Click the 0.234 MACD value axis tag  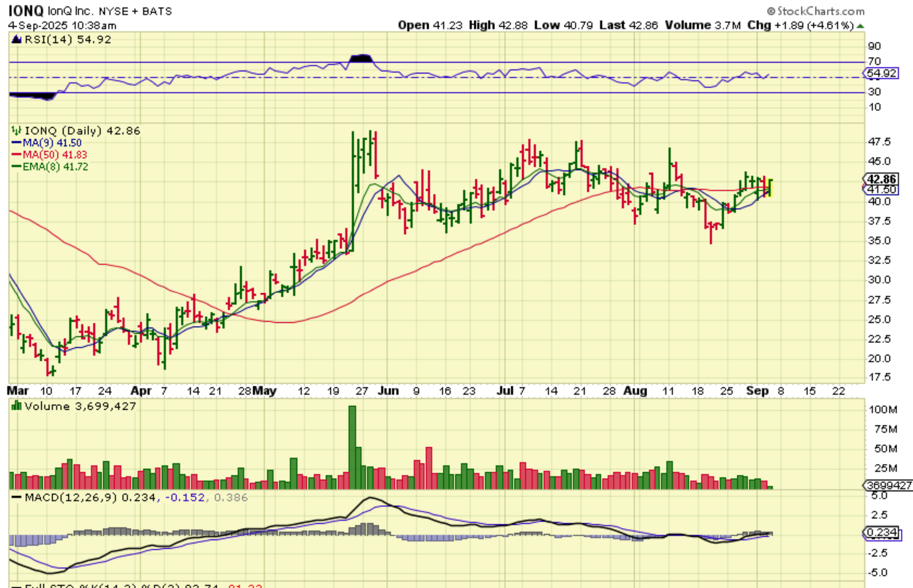pyautogui.click(x=881, y=533)
